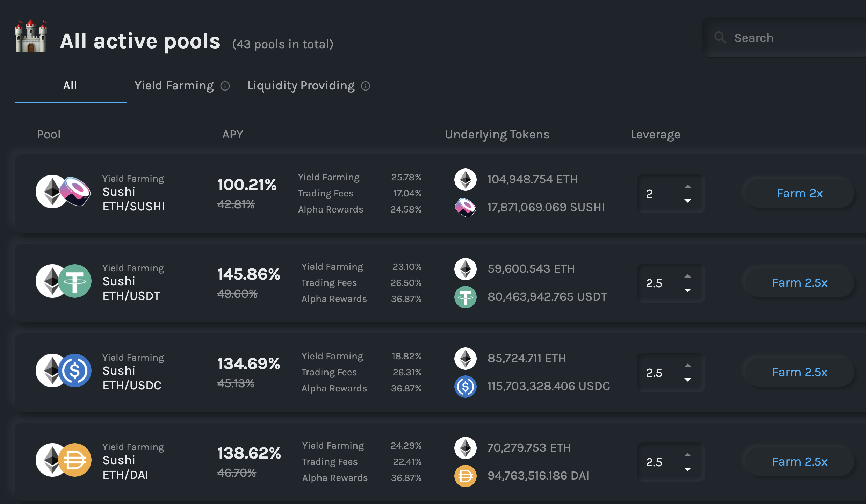
Task: Click Farm 2.5x for ETH/USDC
Action: click(800, 372)
